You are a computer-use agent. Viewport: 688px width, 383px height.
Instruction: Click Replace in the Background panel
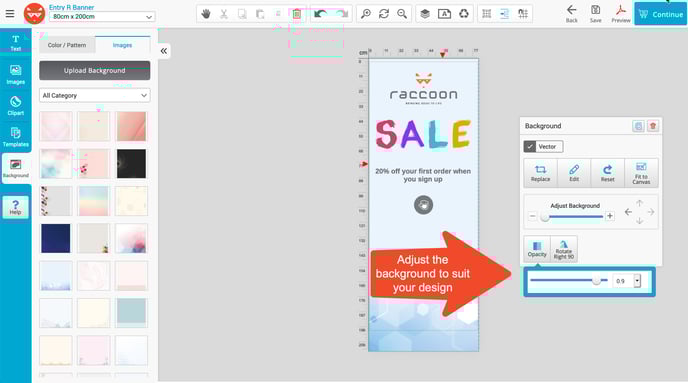540,173
